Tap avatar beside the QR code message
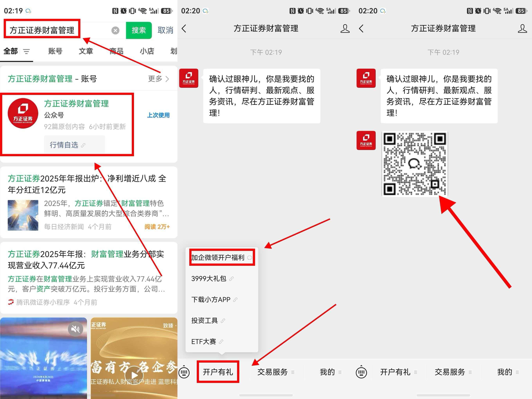Screen dimensions: 532x399 click(366, 140)
